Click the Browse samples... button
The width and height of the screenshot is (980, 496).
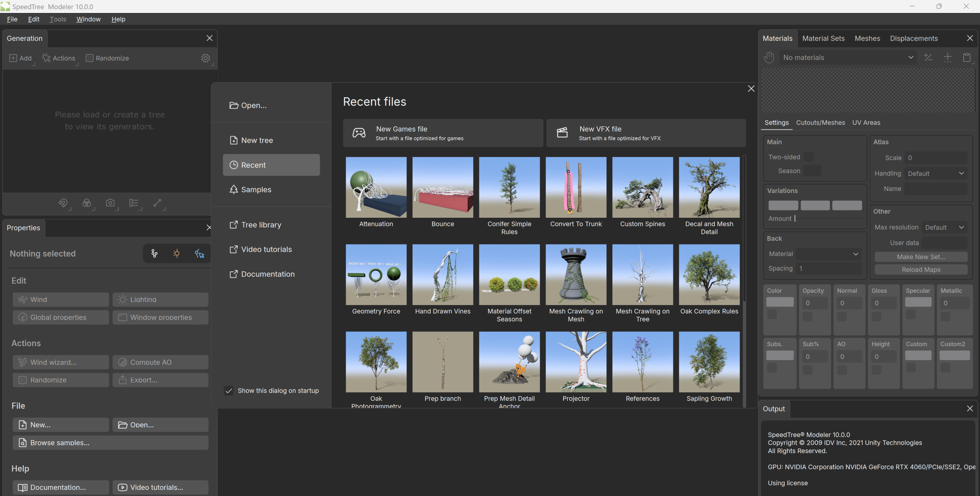[110, 442]
